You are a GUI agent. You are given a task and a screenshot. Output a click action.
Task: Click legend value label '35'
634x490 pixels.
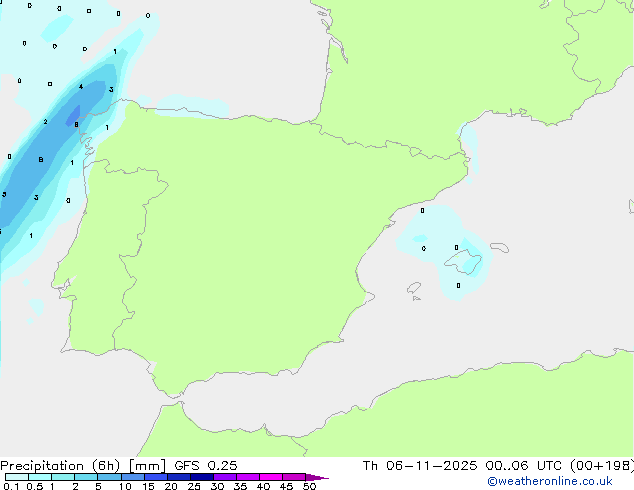pos(240,486)
